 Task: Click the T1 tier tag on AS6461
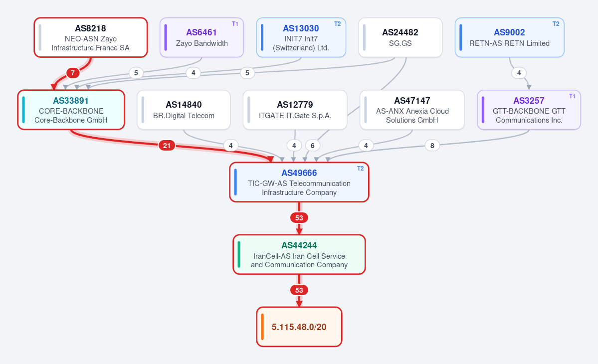(x=235, y=24)
